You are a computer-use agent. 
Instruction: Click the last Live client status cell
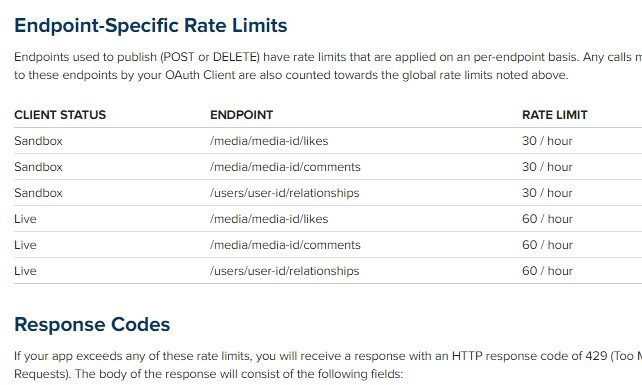tap(25, 271)
